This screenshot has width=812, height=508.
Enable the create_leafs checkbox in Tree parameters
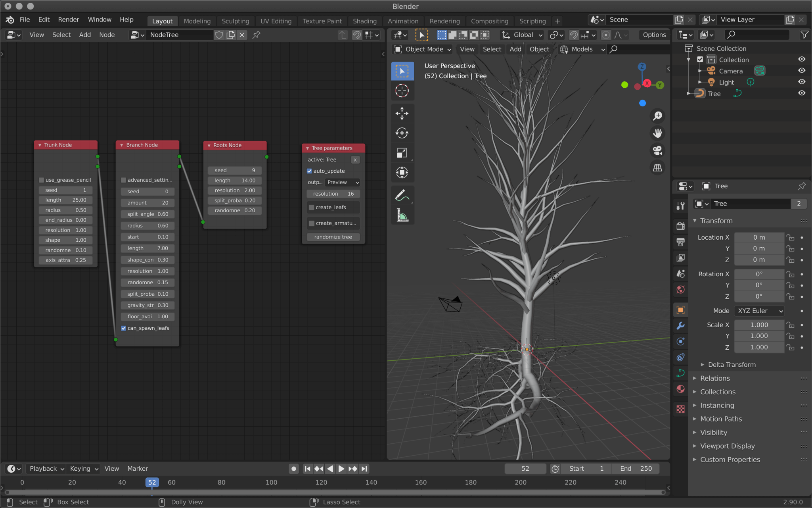311,207
